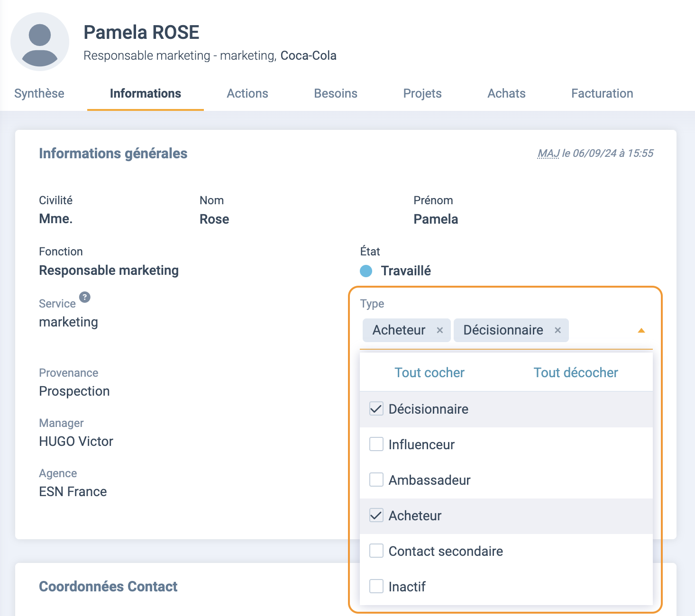Check the Influenceur checkbox
The image size is (695, 616).
376,444
